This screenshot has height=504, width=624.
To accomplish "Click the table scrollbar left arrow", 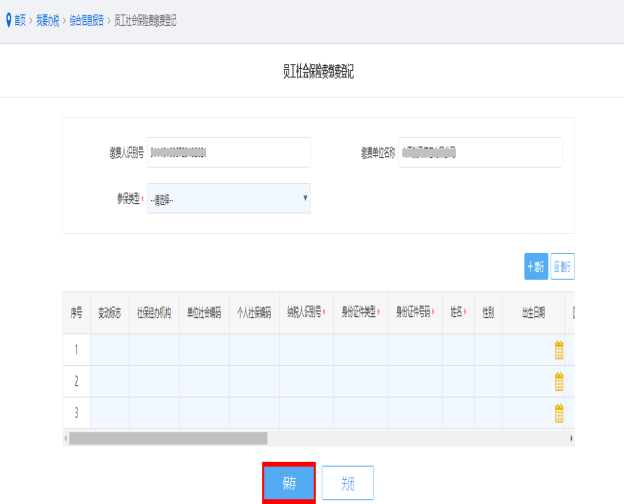I will point(66,438).
